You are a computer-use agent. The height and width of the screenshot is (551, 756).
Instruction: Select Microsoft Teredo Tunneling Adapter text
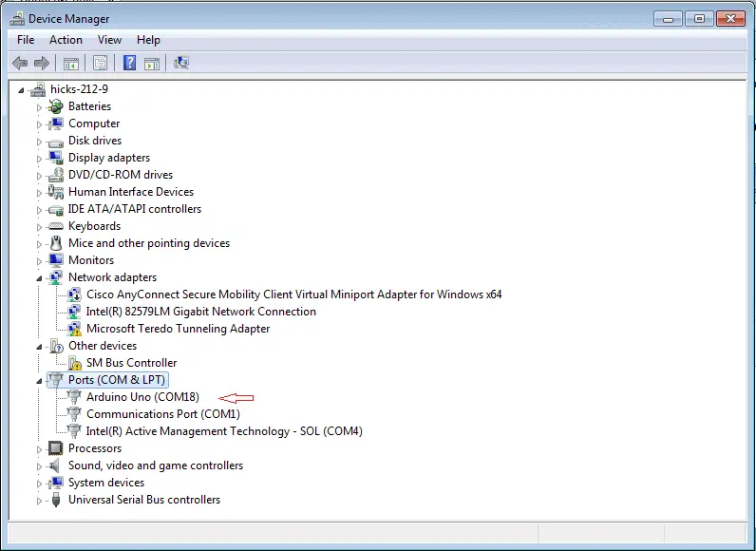pos(178,329)
